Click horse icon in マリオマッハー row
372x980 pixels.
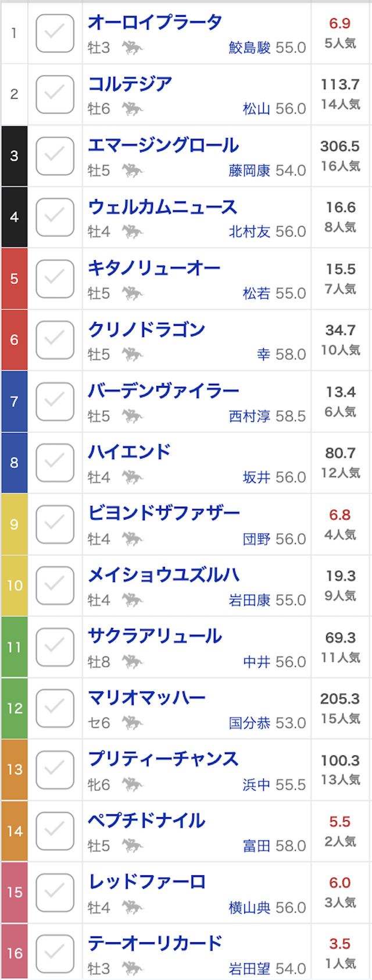coord(133,723)
